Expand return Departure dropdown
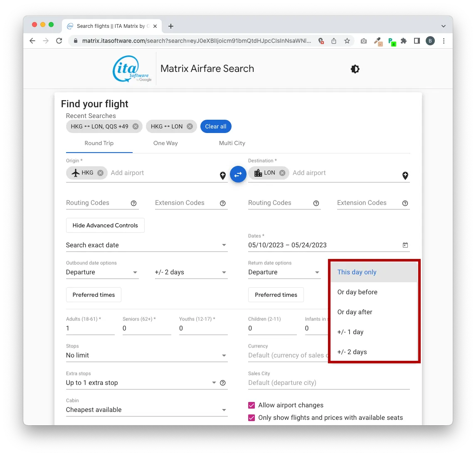 [x=284, y=272]
